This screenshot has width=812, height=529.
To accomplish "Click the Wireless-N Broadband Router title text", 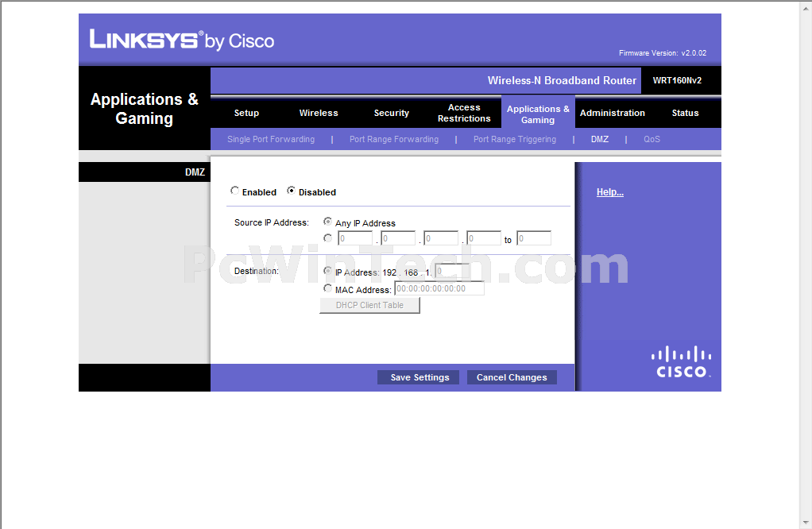I will (x=562, y=80).
